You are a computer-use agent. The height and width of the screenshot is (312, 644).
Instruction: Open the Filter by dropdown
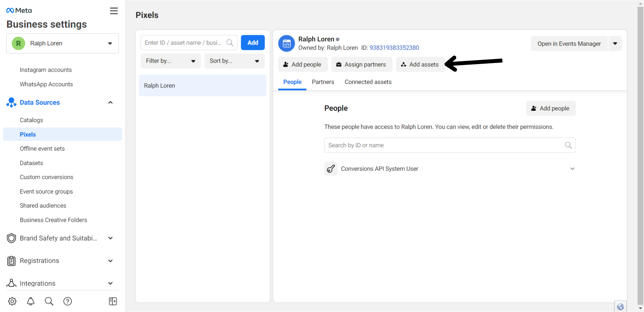(171, 61)
